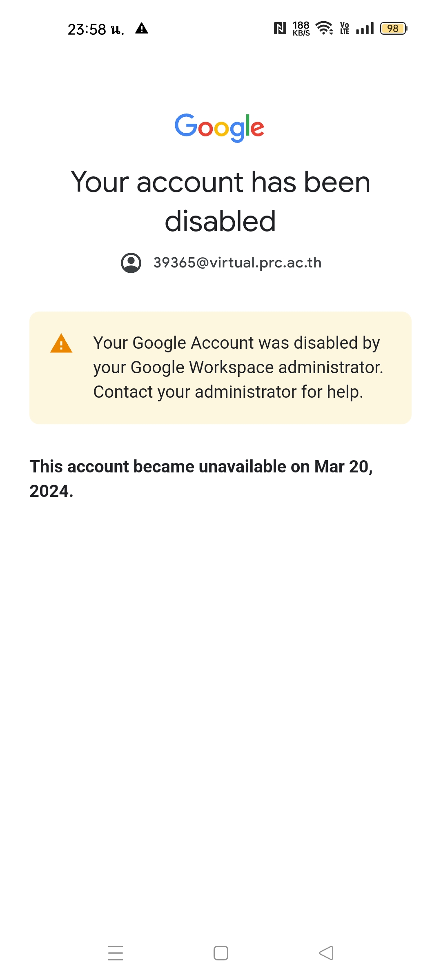This screenshot has width=441, height=980.
Task: Tap the Wi-Fi status icon
Action: (x=325, y=29)
